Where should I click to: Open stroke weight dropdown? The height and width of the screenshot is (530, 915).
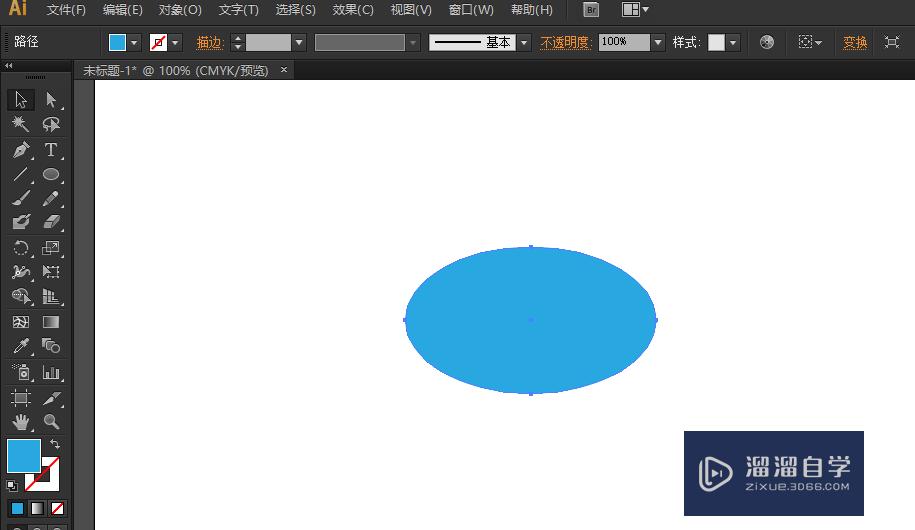(299, 43)
